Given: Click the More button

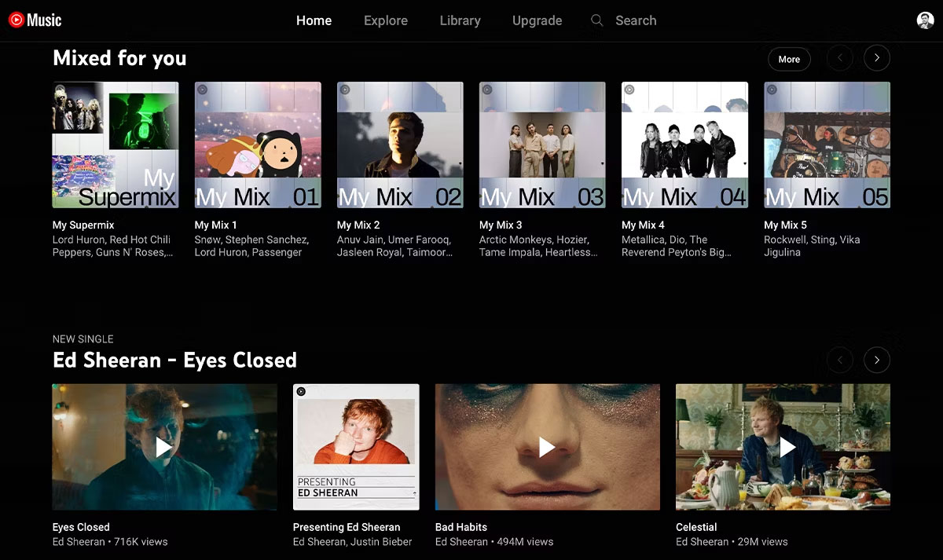Looking at the screenshot, I should pyautogui.click(x=789, y=59).
